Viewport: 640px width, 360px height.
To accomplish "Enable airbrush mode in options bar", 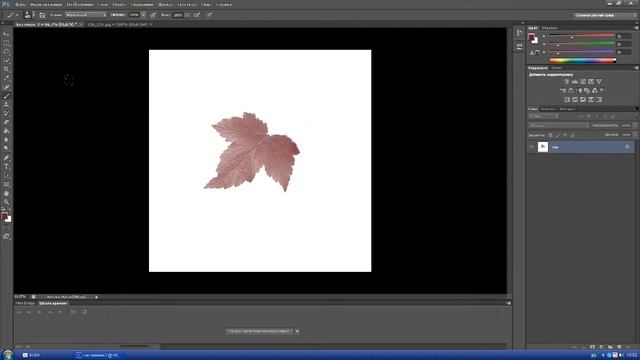I will pos(197,15).
